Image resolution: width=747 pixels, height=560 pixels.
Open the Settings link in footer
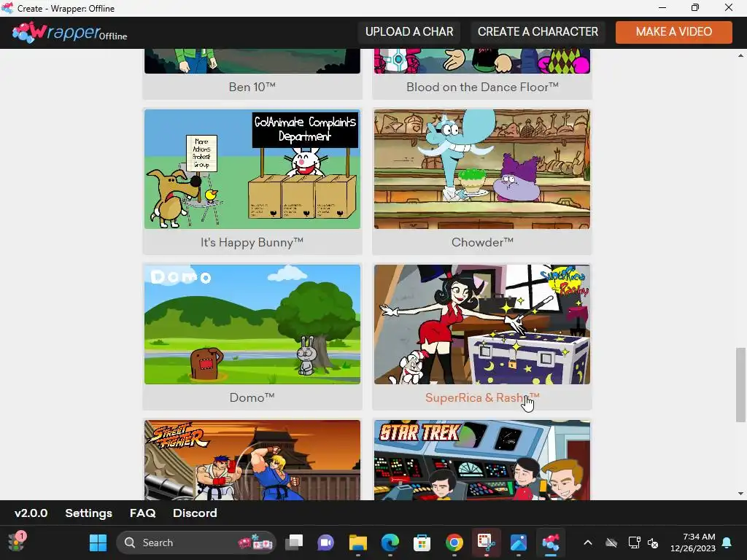coord(88,513)
